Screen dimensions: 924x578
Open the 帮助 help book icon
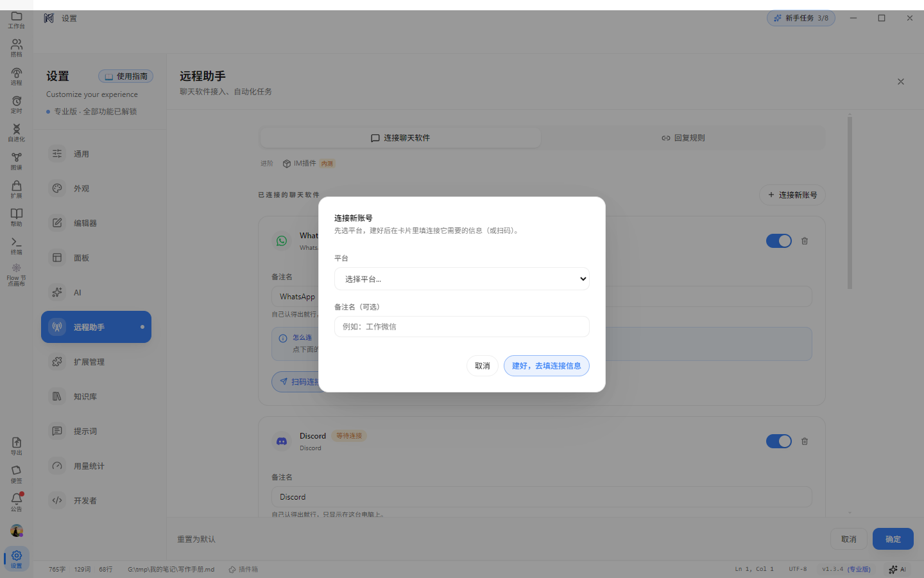click(17, 218)
